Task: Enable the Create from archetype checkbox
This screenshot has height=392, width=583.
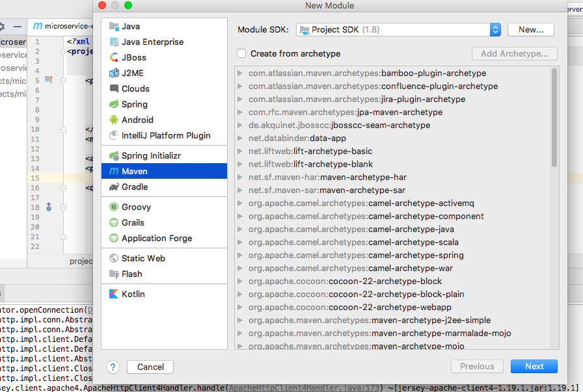Action: [241, 53]
